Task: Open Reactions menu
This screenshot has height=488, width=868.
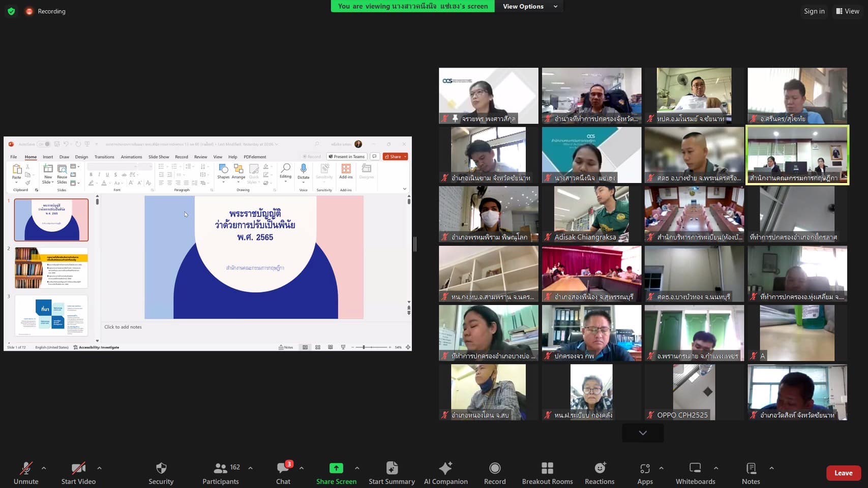Action: click(600, 473)
